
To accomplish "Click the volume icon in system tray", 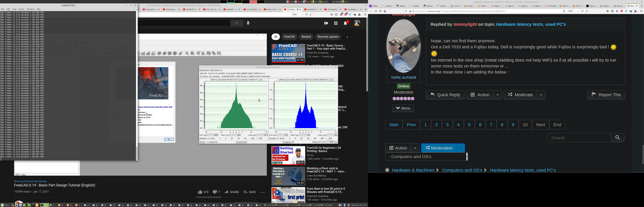I will tap(340, 205).
